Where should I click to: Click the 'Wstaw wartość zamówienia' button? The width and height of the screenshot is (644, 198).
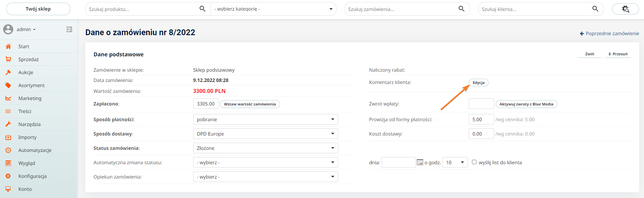[250, 104]
